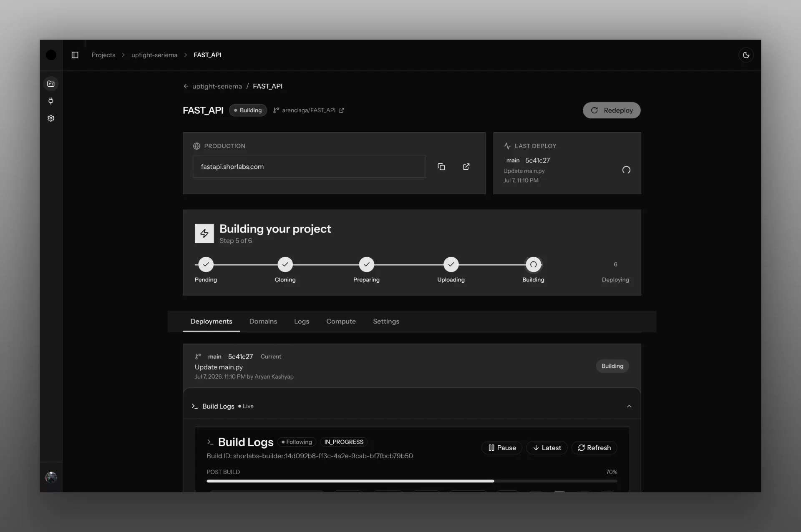Screen dimensions: 801x532
Task: Toggle dark mode moon icon
Action: pyautogui.click(x=746, y=55)
